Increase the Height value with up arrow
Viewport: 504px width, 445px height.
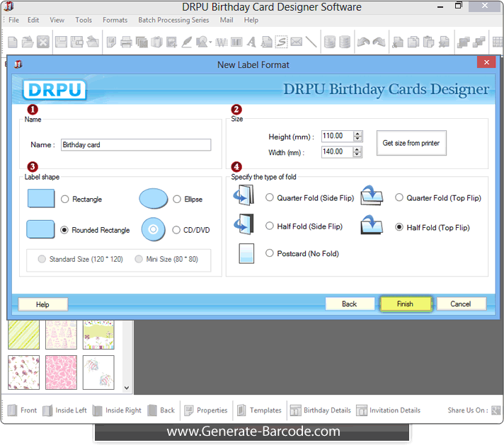tap(357, 133)
